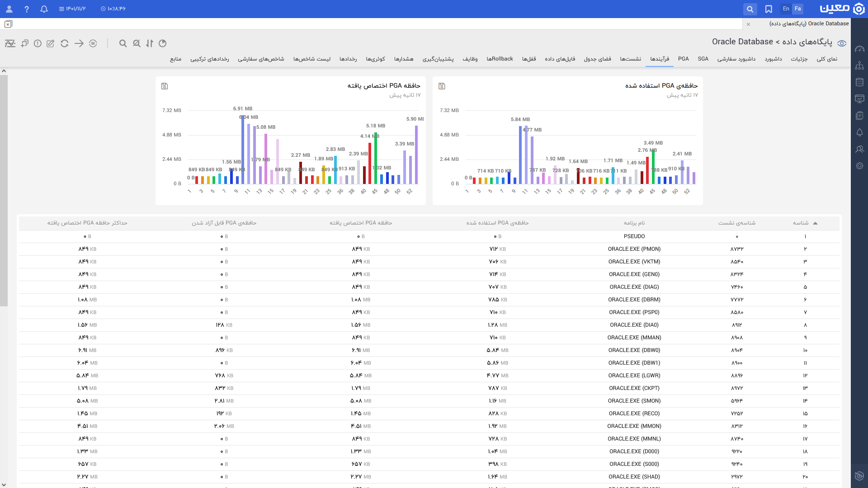Click the pause icon in the toolbar
Image resolution: width=868 pixels, height=488 pixels.
93,43
